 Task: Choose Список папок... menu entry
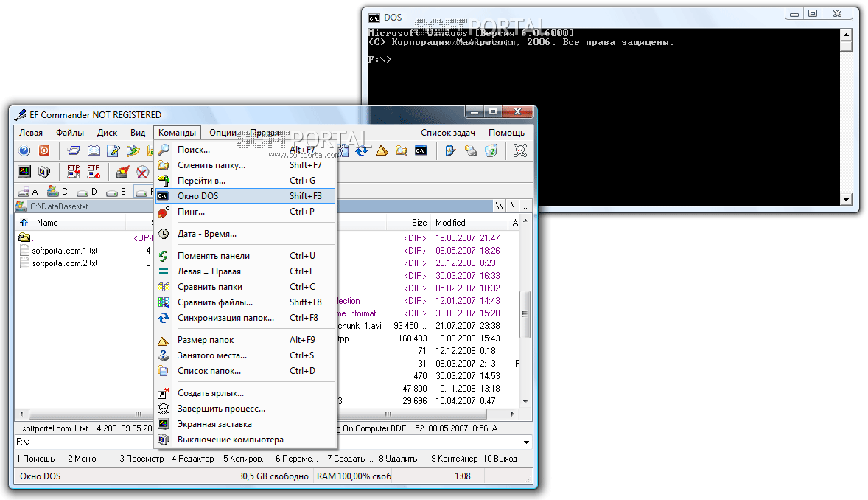245,371
